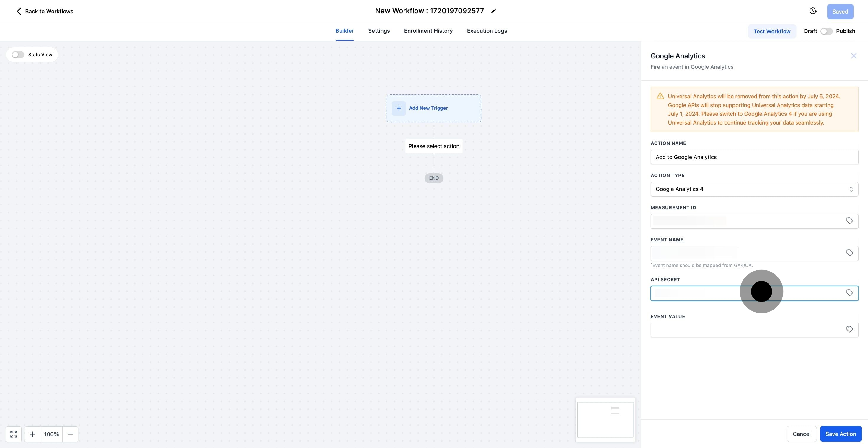This screenshot has width=868, height=448.
Task: Click the Event Value input field
Action: [754, 330]
